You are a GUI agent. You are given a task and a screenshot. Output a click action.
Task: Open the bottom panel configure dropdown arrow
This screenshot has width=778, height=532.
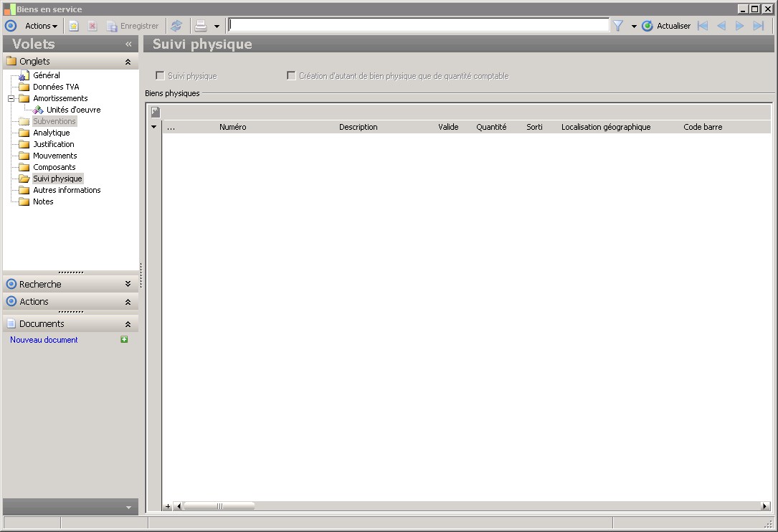tap(128, 507)
